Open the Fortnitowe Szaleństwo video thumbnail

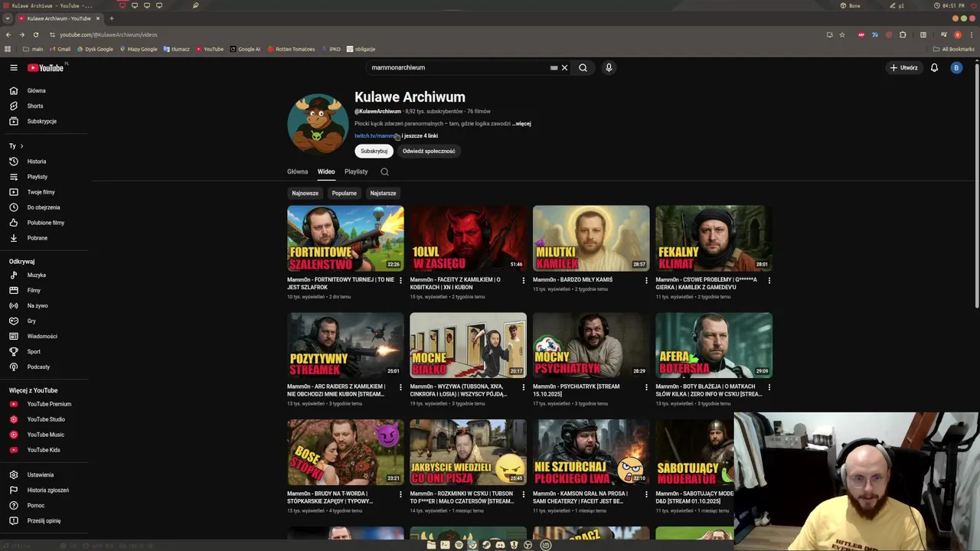(x=345, y=238)
